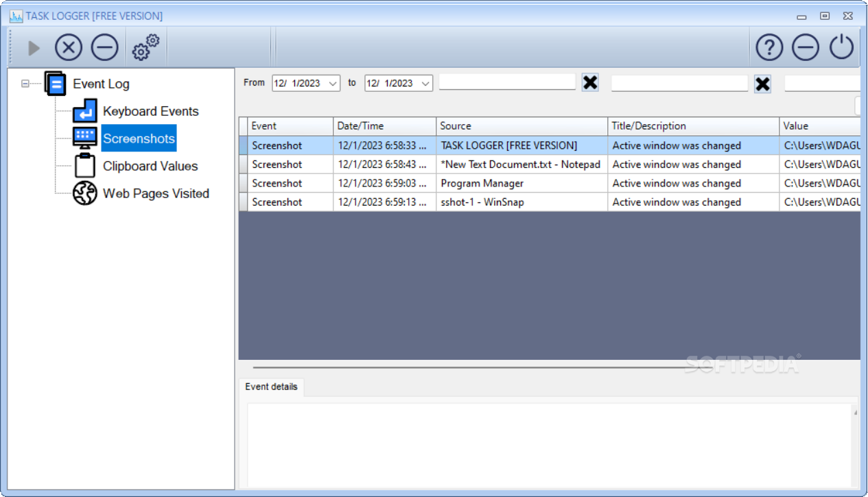Clear second filter with its X button

point(762,84)
